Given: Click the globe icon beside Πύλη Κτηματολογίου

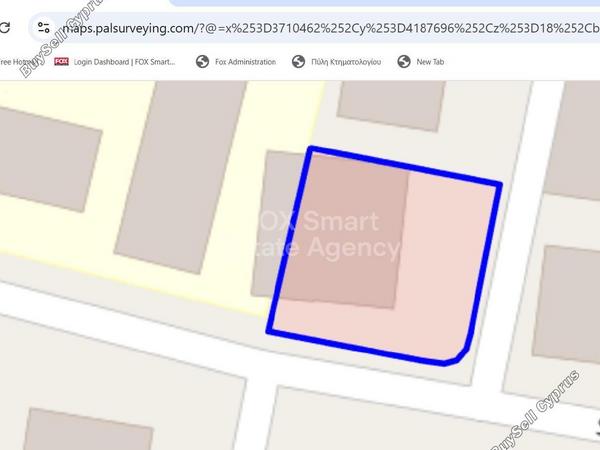Looking at the screenshot, I should tap(298, 62).
